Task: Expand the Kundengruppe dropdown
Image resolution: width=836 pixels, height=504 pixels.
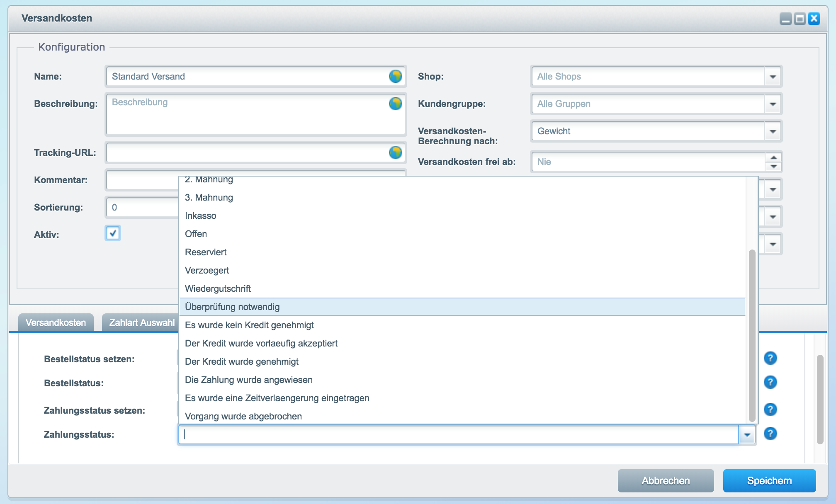Action: pos(773,104)
